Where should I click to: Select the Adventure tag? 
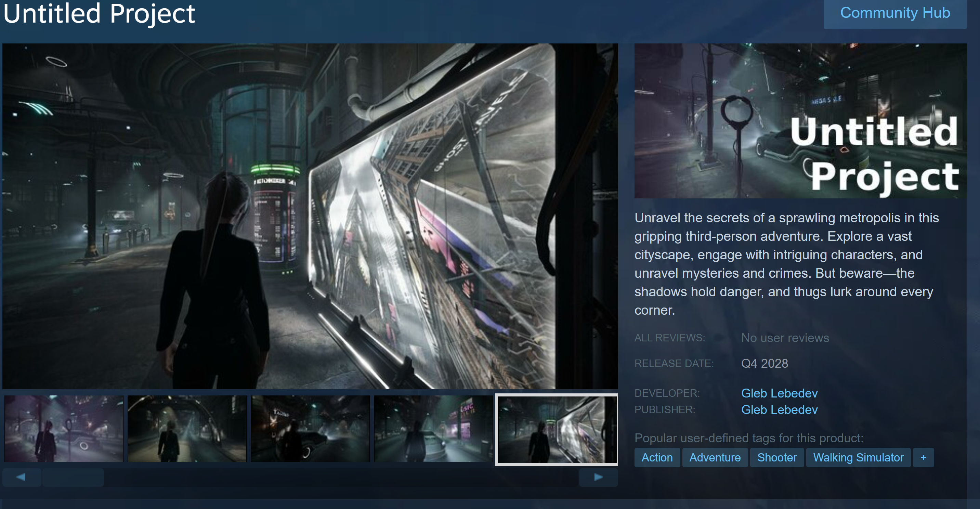coord(715,457)
